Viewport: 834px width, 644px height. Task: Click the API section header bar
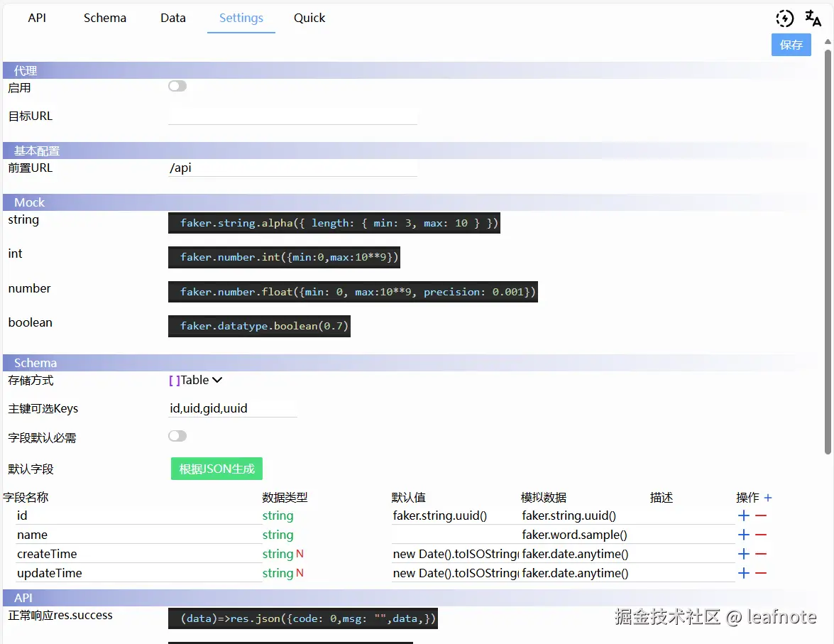410,598
